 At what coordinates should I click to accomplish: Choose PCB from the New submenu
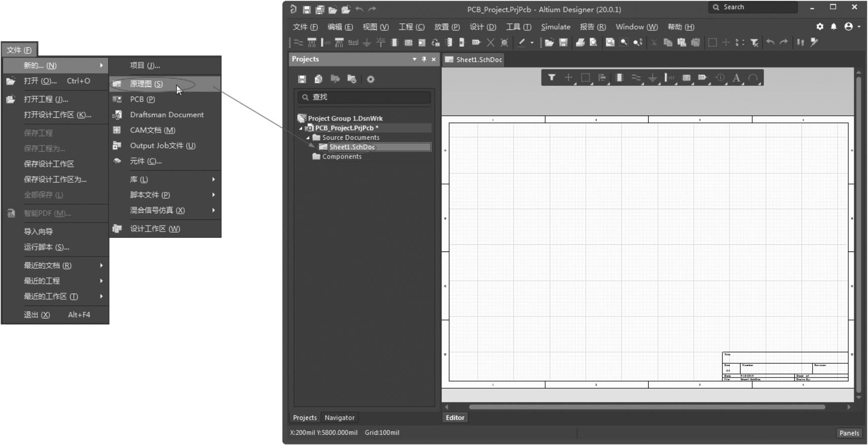pyautogui.click(x=142, y=99)
